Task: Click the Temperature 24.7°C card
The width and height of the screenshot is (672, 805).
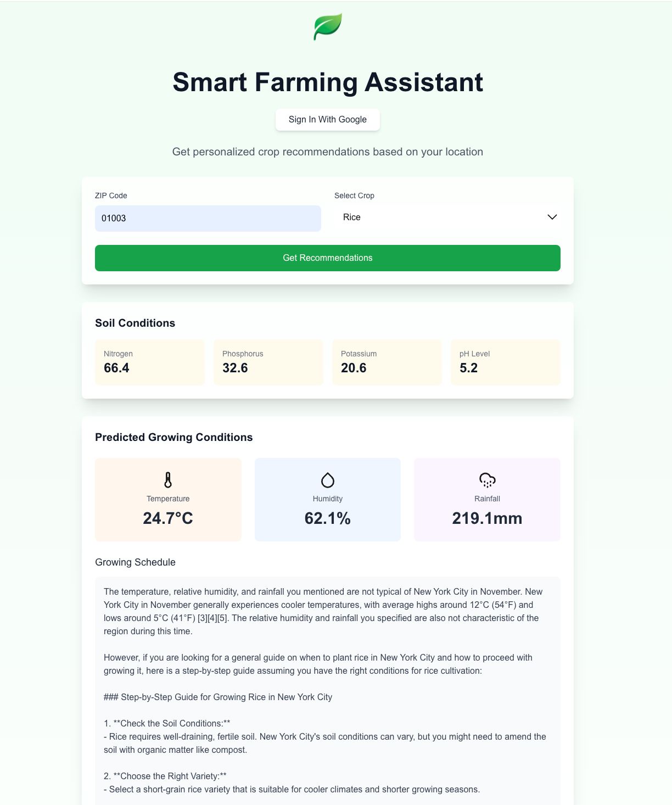Action: pos(168,500)
